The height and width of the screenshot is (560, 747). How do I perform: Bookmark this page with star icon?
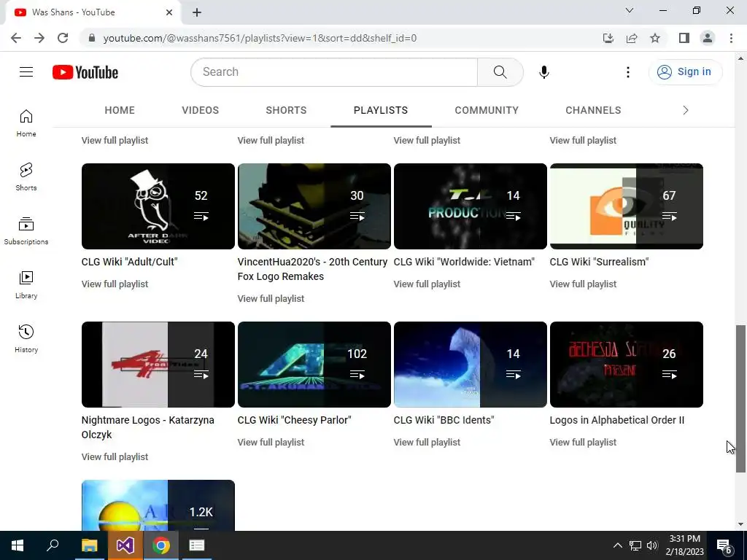coord(655,38)
